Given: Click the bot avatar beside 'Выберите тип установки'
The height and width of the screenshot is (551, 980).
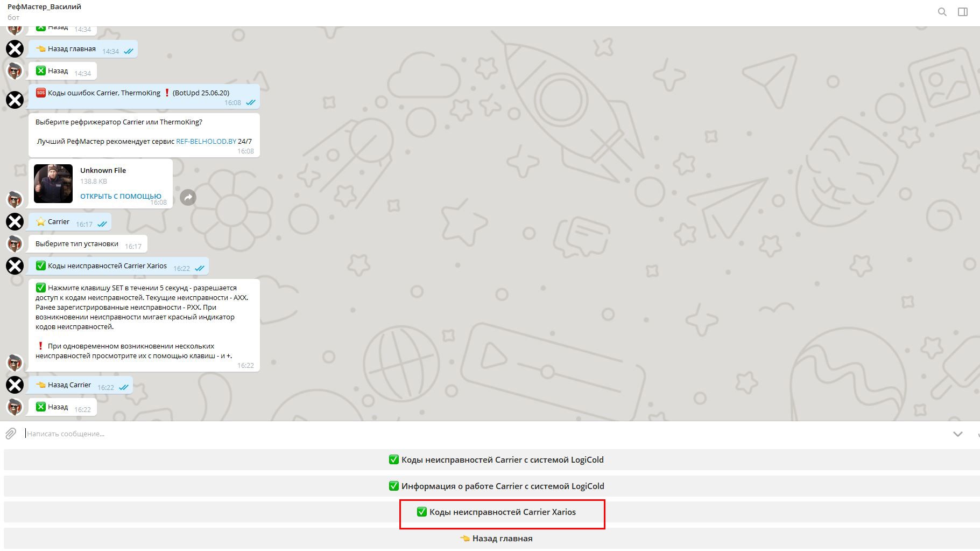Looking at the screenshot, I should click(x=15, y=243).
